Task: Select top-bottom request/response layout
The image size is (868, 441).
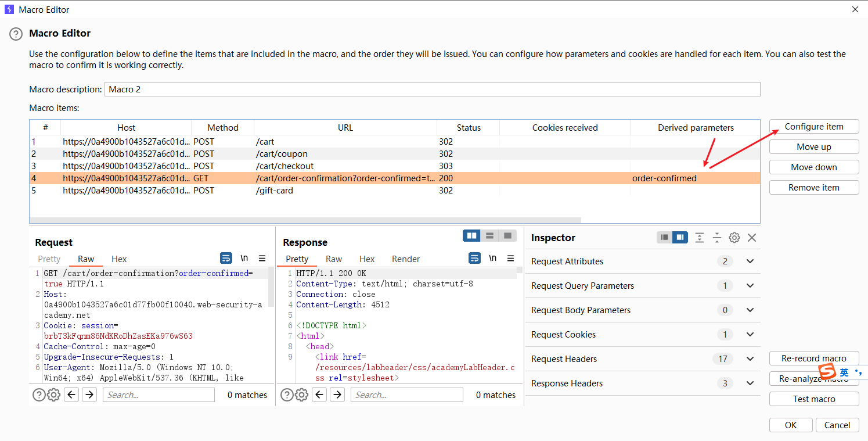Action: pyautogui.click(x=489, y=235)
